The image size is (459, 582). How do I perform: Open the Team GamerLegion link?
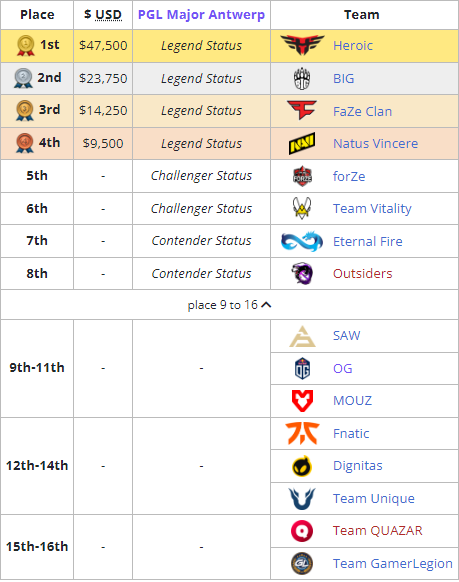pyautogui.click(x=393, y=563)
